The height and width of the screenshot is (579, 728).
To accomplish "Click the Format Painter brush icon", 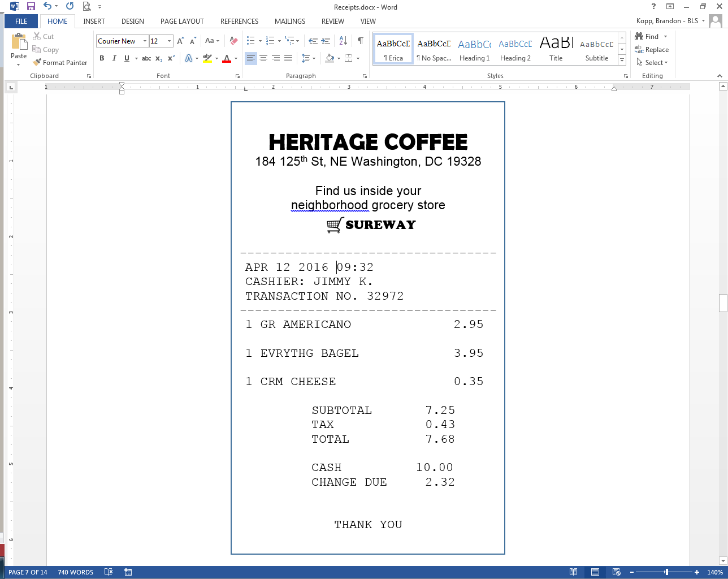I will pos(37,63).
